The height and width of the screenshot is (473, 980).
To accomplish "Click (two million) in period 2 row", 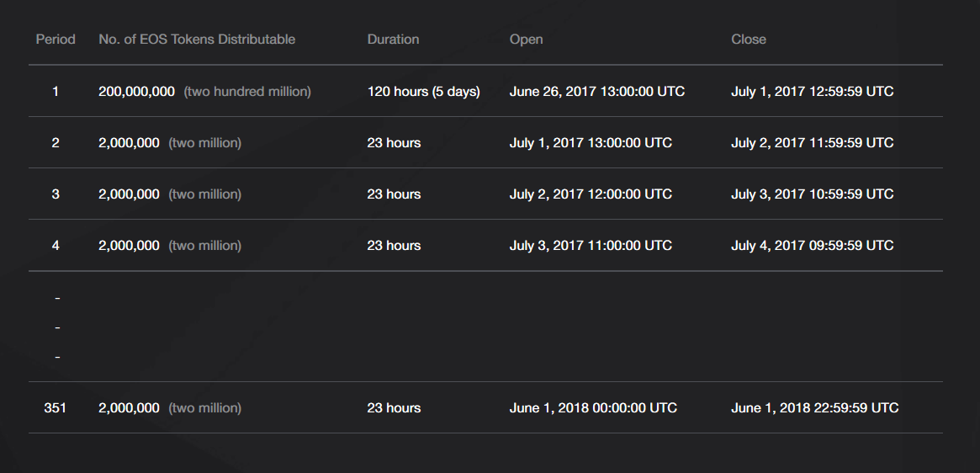I will pos(205,142).
